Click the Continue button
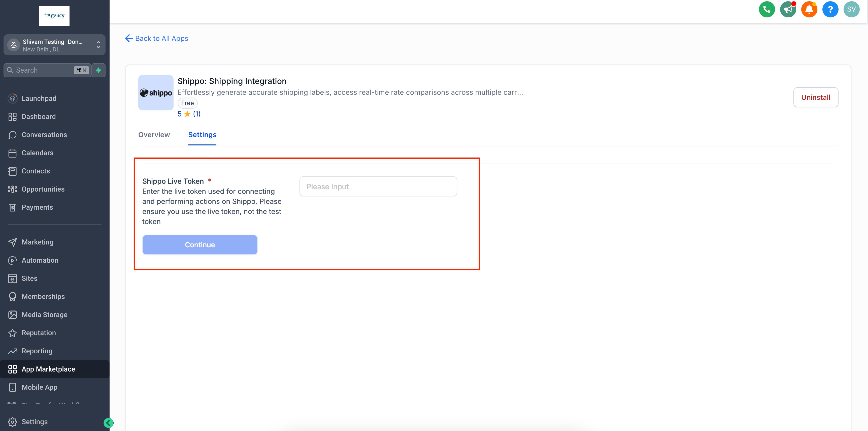 click(x=200, y=245)
